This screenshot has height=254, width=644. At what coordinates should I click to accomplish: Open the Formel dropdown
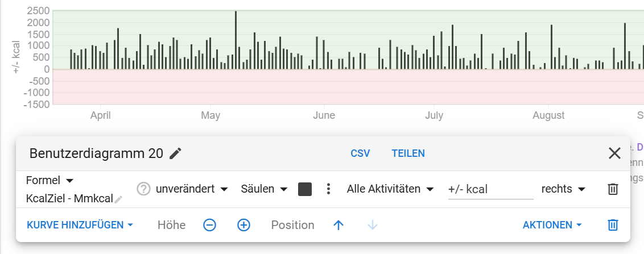(x=50, y=181)
